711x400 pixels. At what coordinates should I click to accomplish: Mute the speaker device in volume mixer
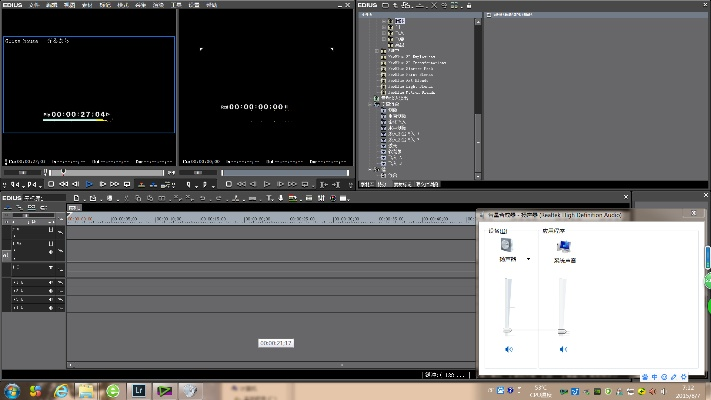pyautogui.click(x=509, y=349)
